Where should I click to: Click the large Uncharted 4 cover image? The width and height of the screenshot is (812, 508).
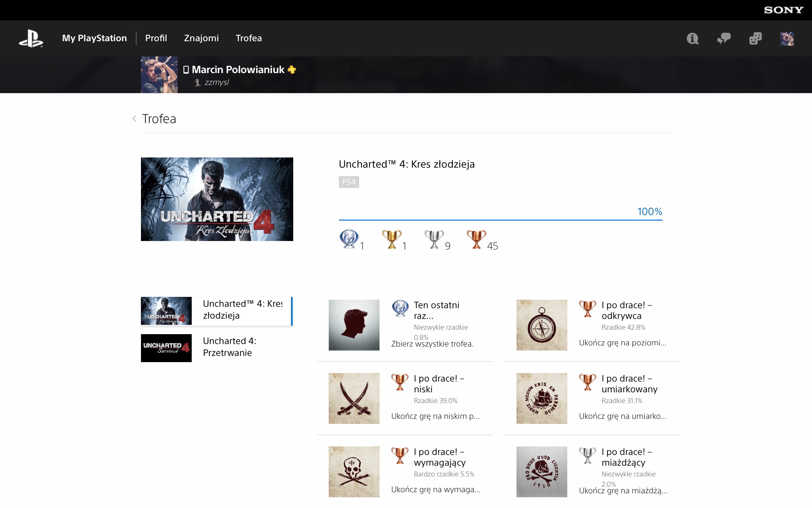[217, 199]
